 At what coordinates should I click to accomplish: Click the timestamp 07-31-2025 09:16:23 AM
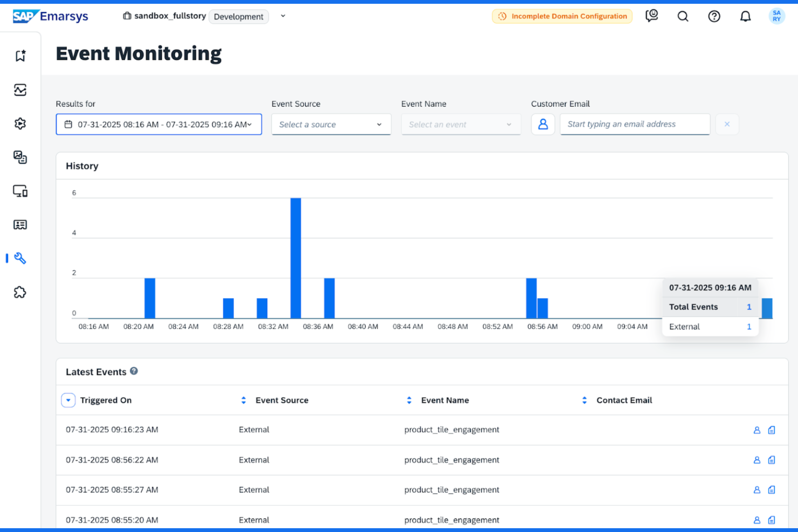coord(112,430)
